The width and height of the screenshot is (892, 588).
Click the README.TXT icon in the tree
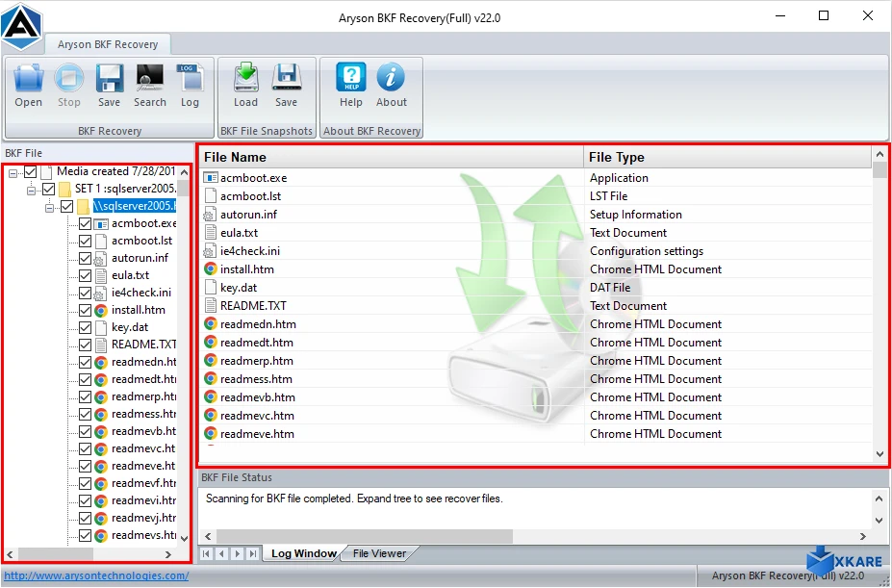[x=101, y=345]
